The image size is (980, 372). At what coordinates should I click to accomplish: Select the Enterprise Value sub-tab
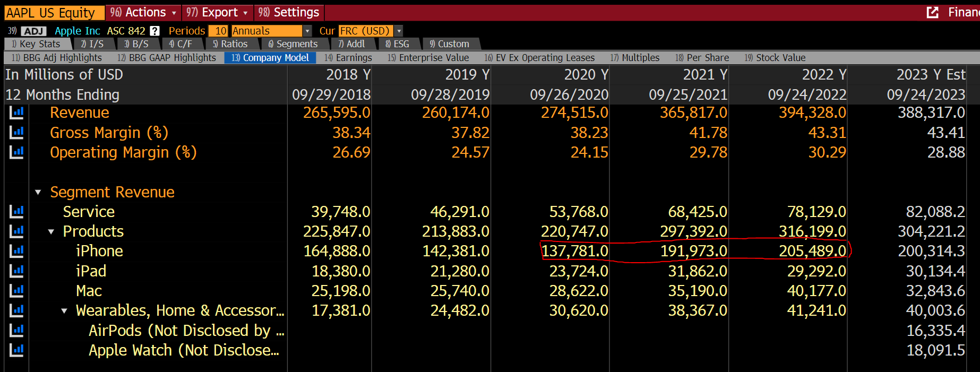(x=428, y=57)
